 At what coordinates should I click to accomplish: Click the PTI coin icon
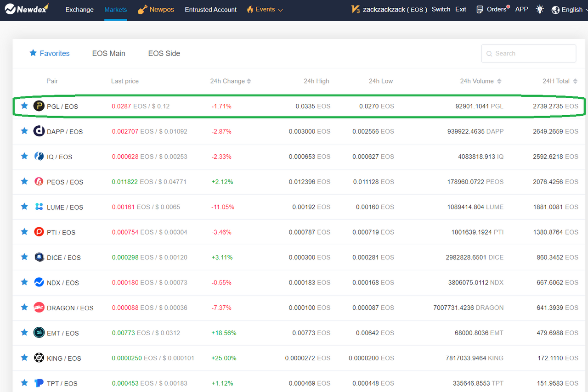(39, 232)
